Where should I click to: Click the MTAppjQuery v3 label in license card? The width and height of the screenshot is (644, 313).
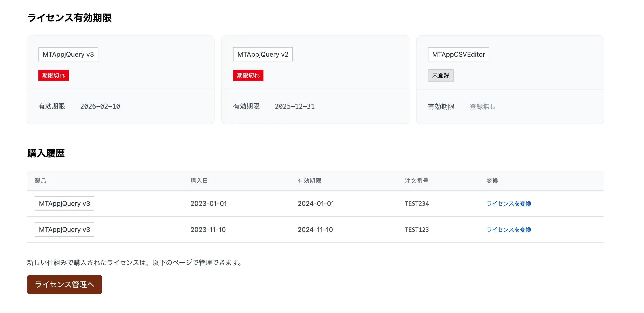(68, 54)
